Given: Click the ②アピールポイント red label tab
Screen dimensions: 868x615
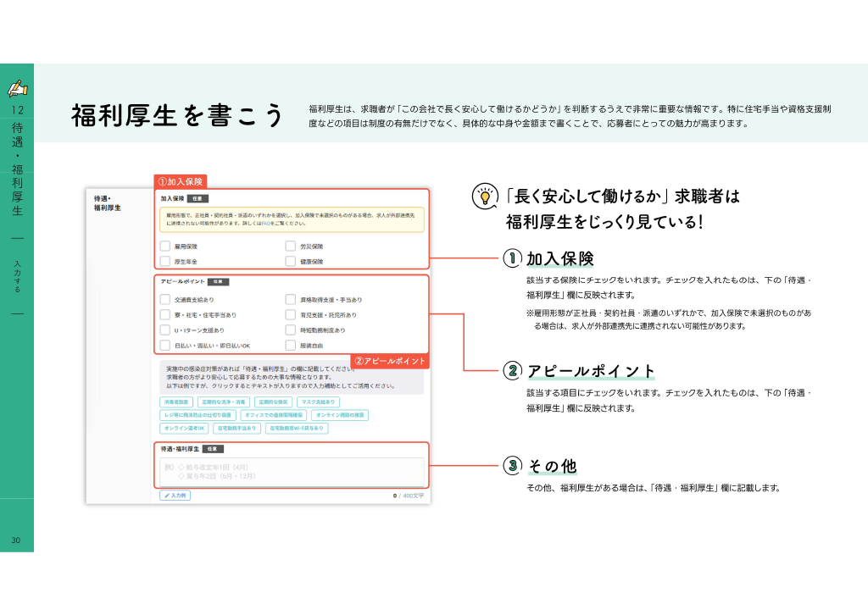Looking at the screenshot, I should 390,361.
